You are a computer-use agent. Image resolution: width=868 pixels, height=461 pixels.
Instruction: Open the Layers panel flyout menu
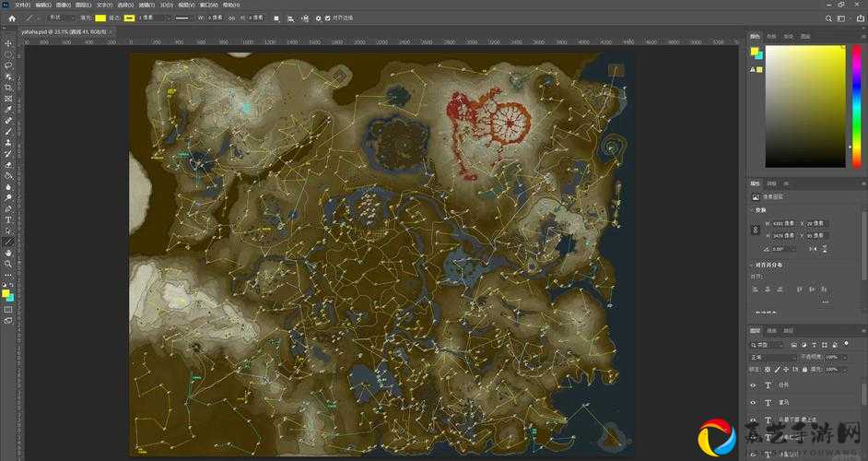pyautogui.click(x=862, y=331)
